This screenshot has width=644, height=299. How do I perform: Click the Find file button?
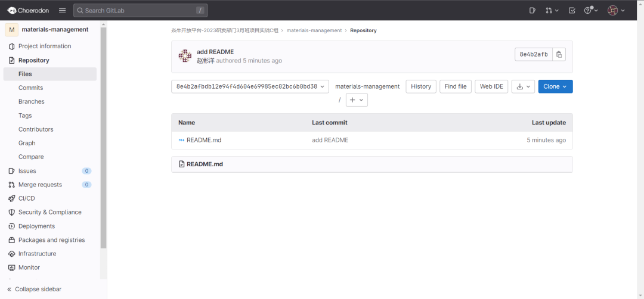456,86
